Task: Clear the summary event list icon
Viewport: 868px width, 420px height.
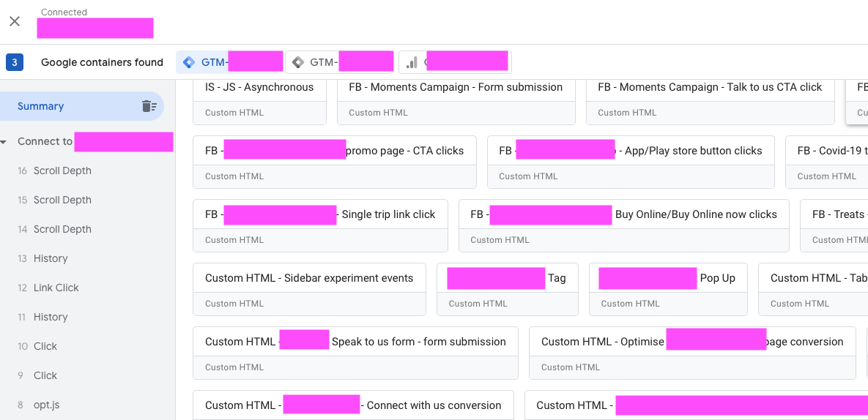Action: (149, 106)
